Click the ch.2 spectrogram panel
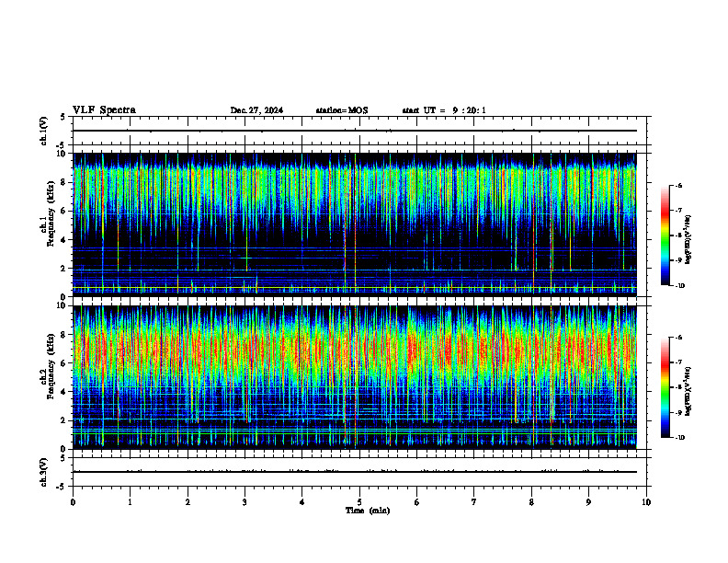 [x=355, y=377]
